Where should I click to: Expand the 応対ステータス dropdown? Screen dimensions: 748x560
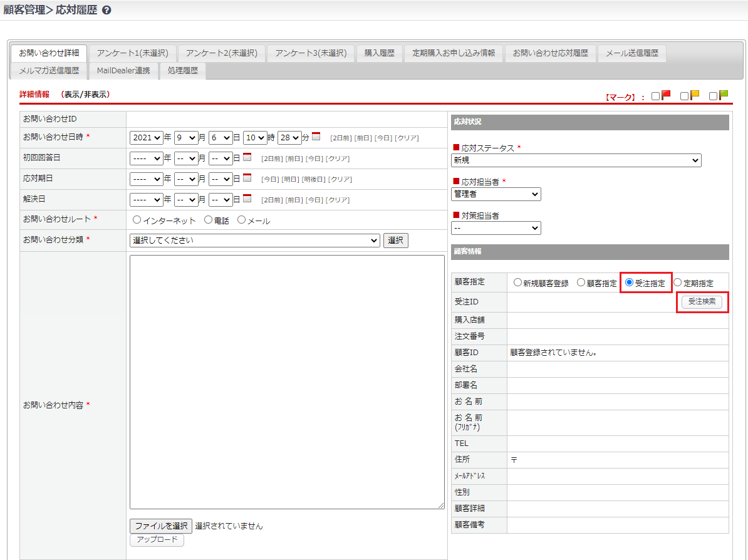(576, 160)
